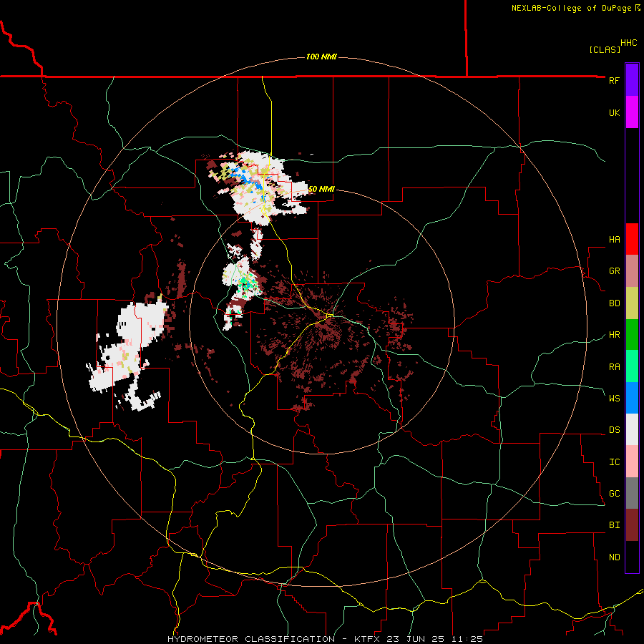644x644 pixels.
Task: Click the RA legend label
Action: [614, 367]
